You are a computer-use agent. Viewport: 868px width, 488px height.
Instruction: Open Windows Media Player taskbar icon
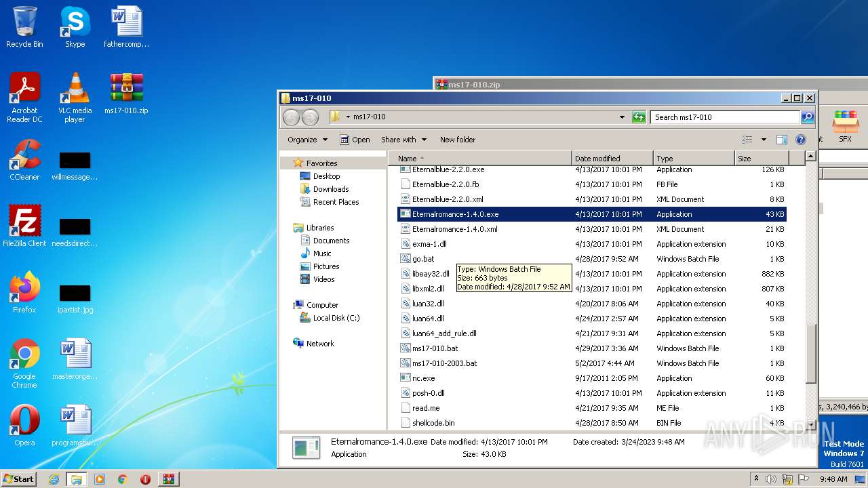pyautogui.click(x=100, y=479)
